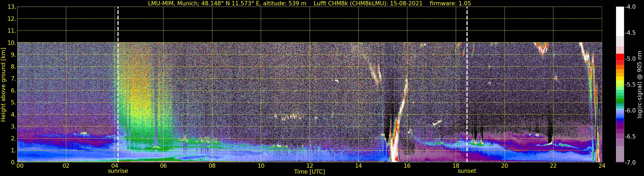Click the white section of the colorbar
The height and width of the screenshot is (176, 644).
pos(620,22)
